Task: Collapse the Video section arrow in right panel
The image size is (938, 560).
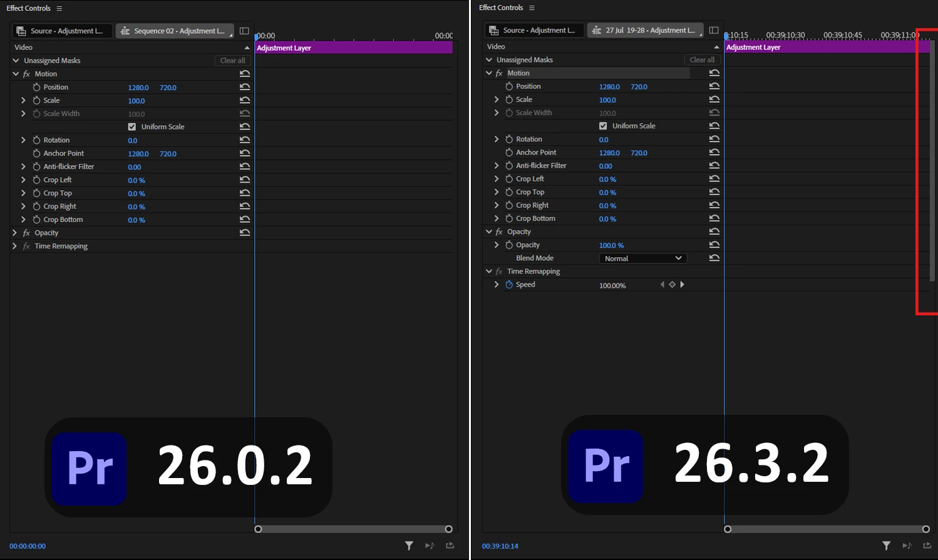Action: [716, 47]
